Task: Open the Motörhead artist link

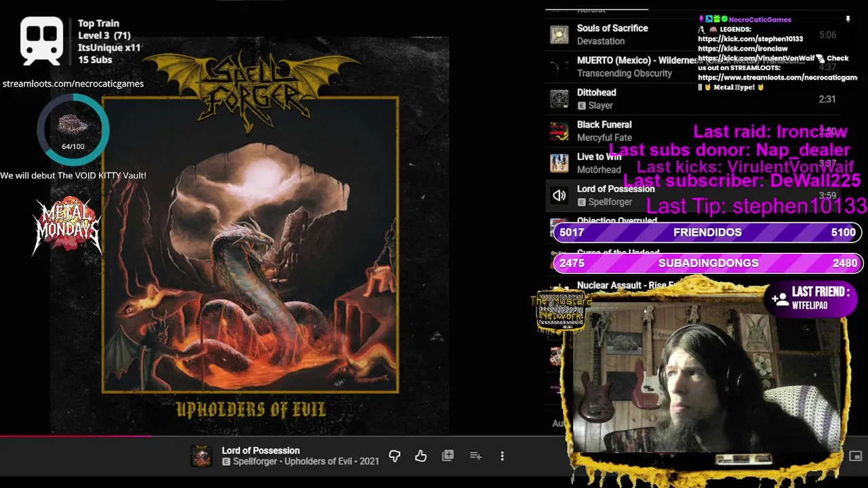Action: click(599, 170)
